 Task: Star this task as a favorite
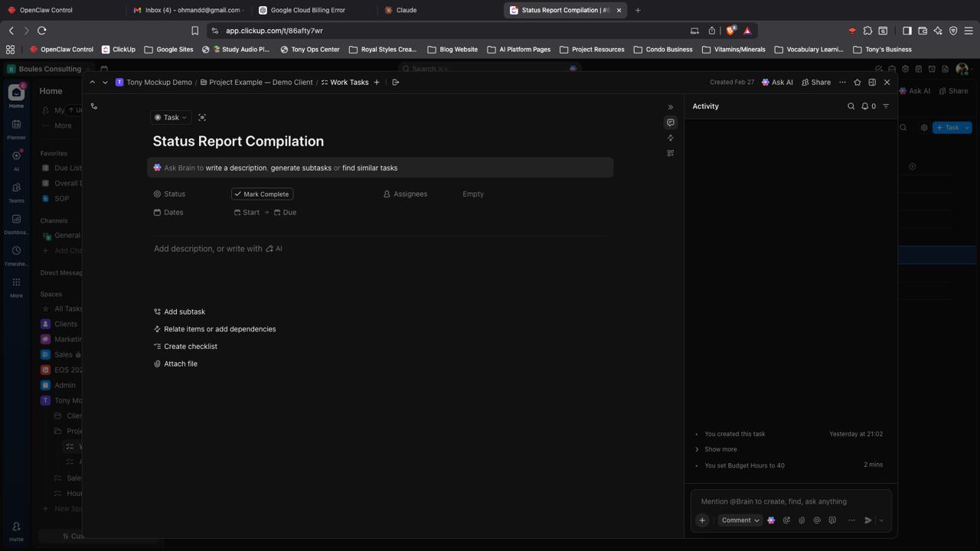(x=857, y=82)
